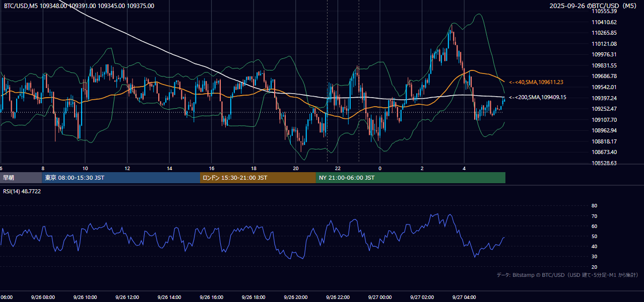Viewport: 644px width, 302px height.
Task: Click price axis label 109831.55
Action: (604, 65)
